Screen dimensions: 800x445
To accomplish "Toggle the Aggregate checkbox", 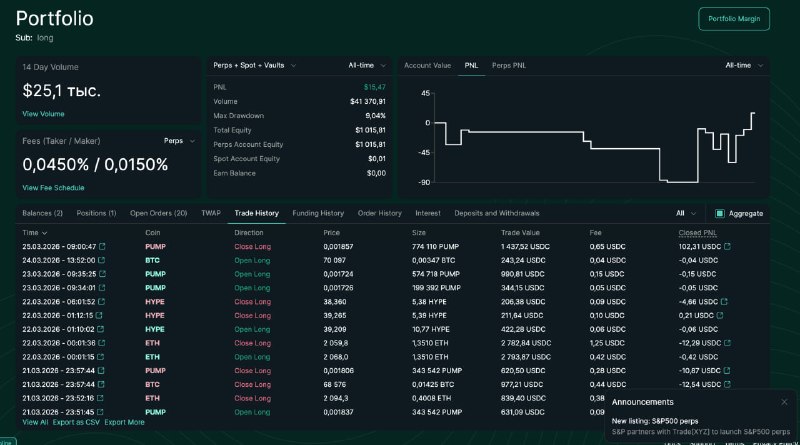I will tap(719, 213).
